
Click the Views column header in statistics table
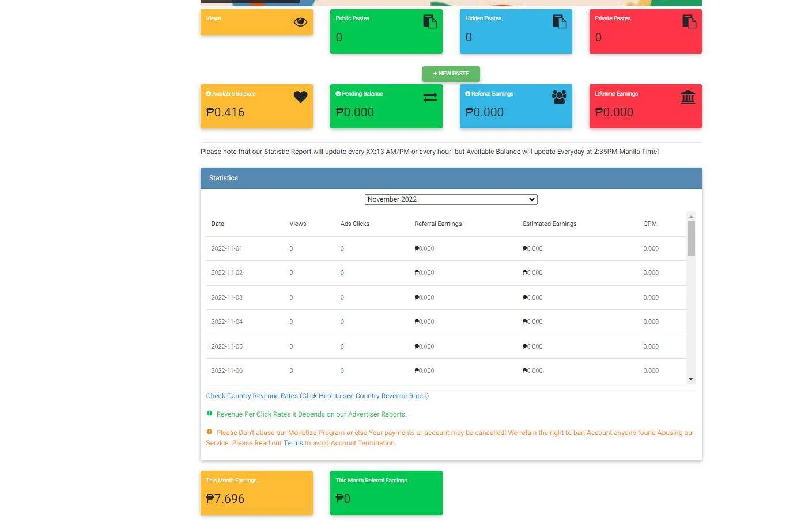pos(298,224)
